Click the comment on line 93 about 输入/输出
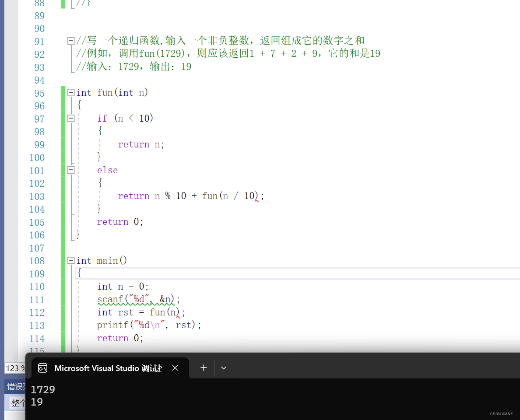520x420 pixels. [x=134, y=66]
